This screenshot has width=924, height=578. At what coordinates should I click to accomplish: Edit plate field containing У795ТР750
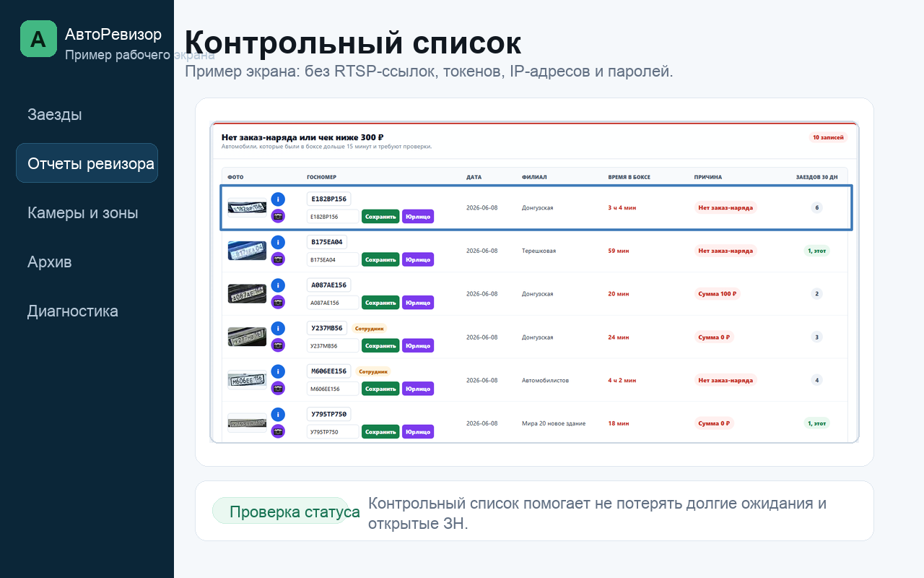[x=333, y=432]
